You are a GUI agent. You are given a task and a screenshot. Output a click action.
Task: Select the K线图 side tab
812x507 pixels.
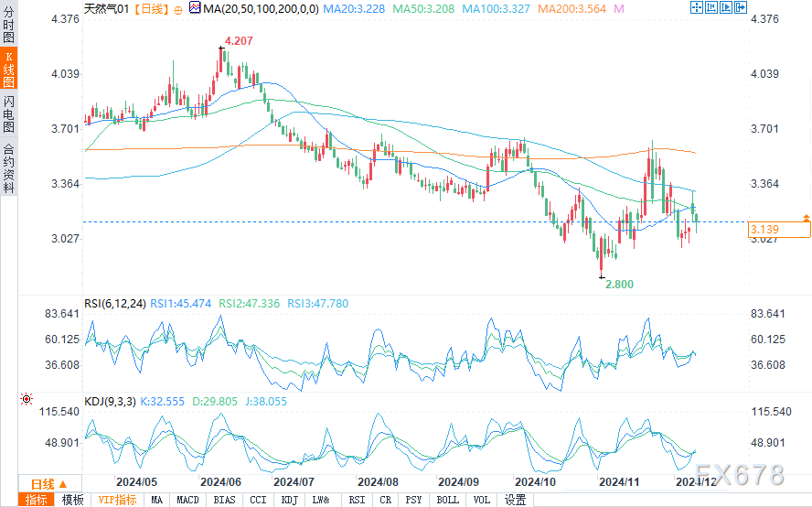(9, 69)
